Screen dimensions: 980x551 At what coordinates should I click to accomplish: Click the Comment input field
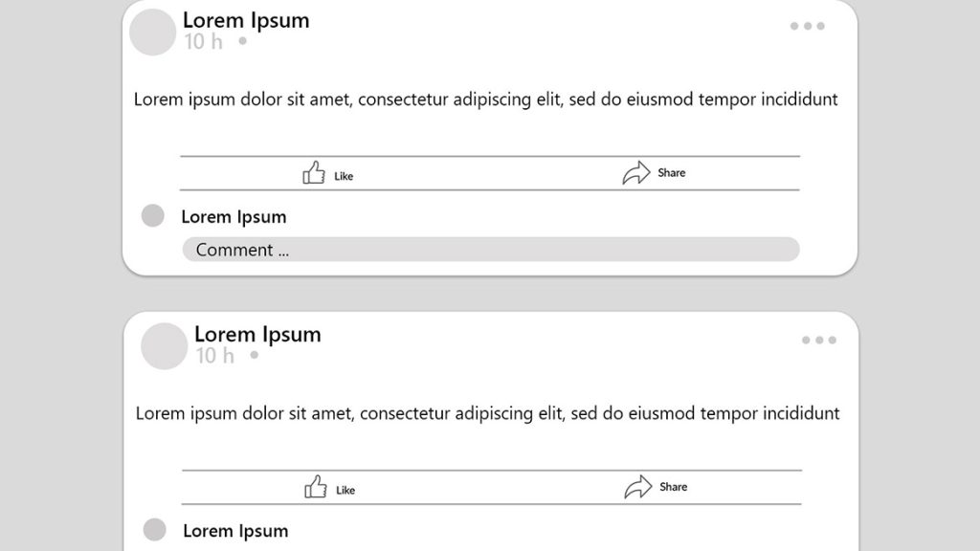point(491,250)
